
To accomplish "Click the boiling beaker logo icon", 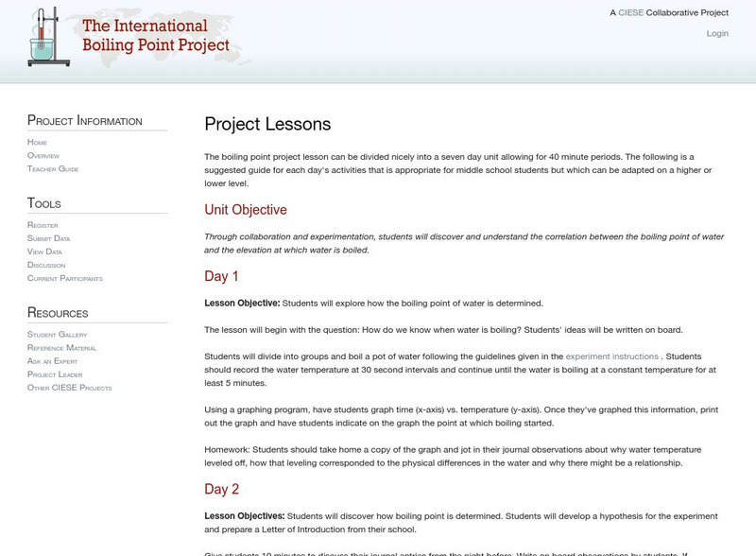I will tap(43, 39).
